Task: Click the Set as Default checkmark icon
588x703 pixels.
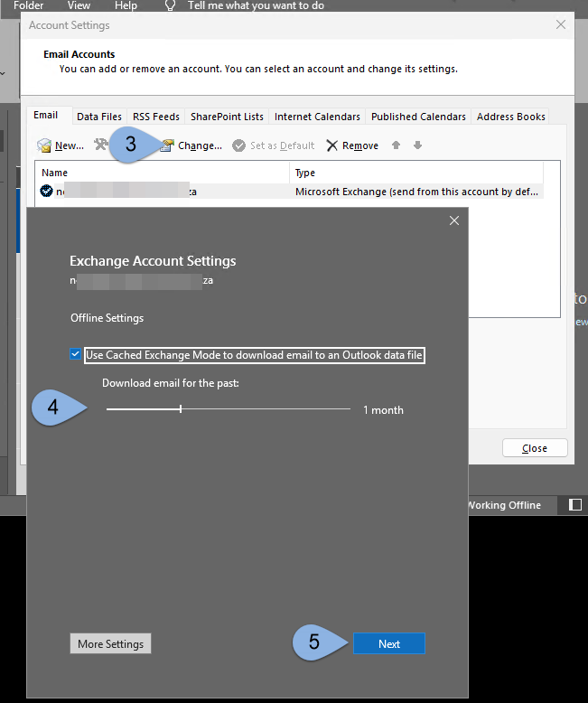Action: [x=238, y=145]
